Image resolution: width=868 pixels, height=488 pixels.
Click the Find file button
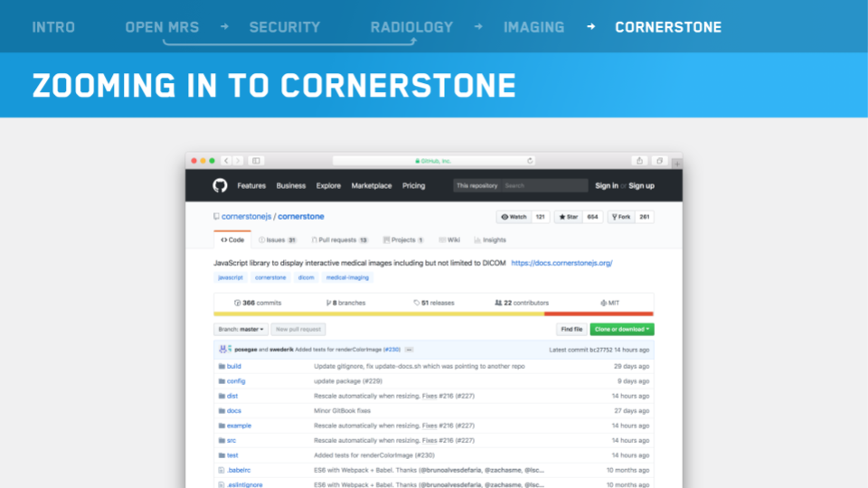pyautogui.click(x=571, y=330)
